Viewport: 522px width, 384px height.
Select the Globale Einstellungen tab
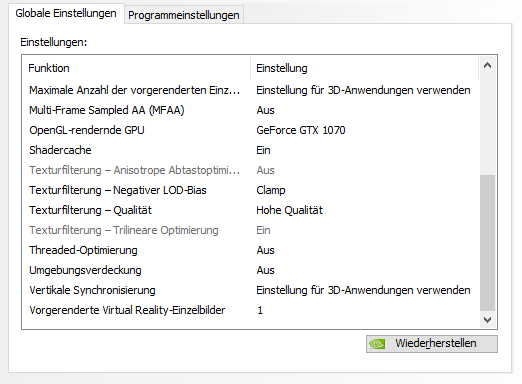pos(66,13)
